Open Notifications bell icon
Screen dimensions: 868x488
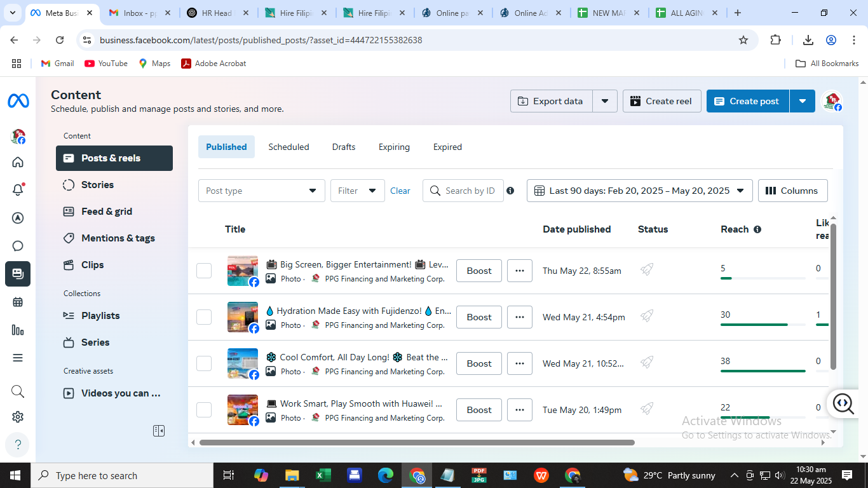click(x=18, y=190)
